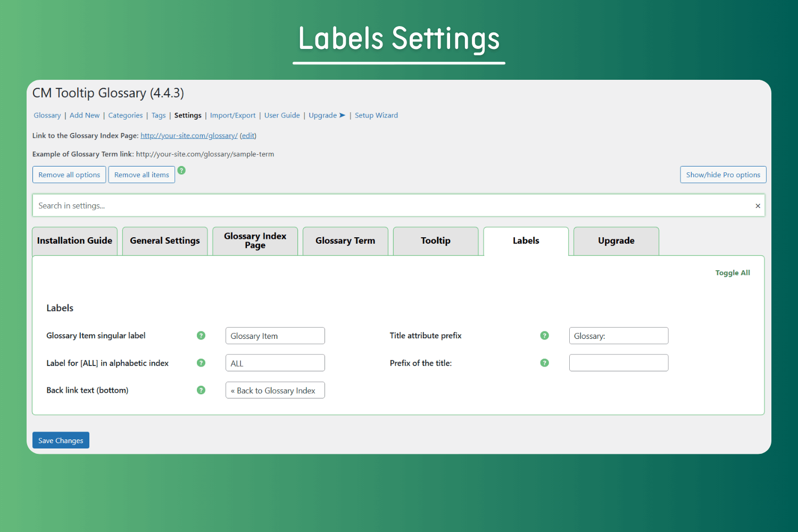Click help icon next to Back link text
This screenshot has width=798, height=532.
click(201, 390)
